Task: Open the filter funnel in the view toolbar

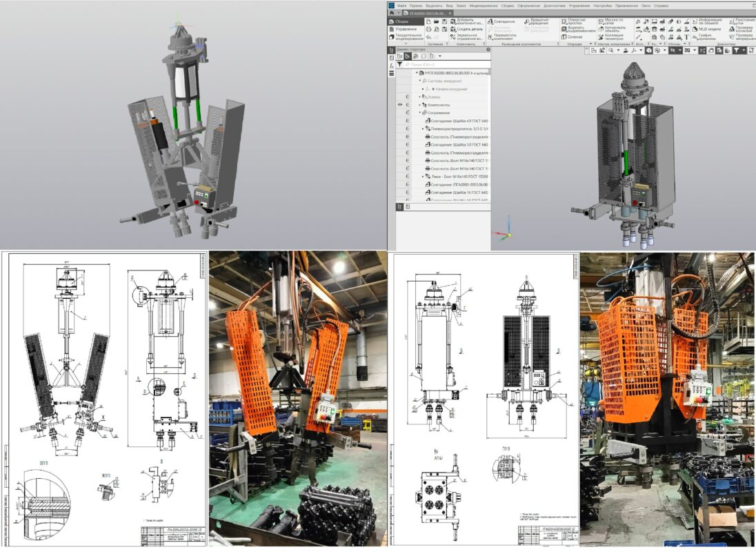Action: [737, 50]
